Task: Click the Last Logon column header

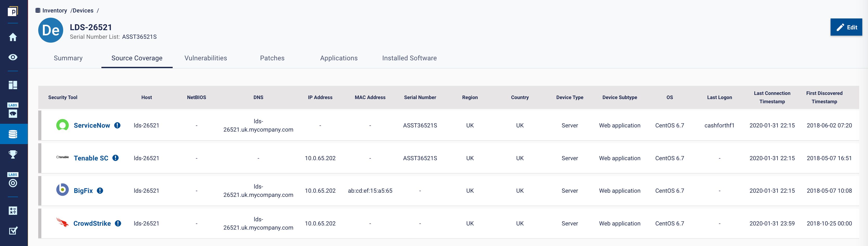Action: pos(720,98)
